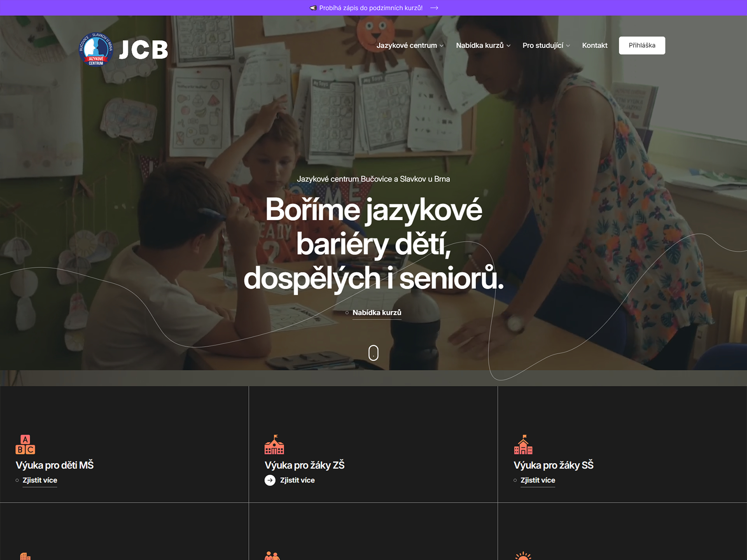Click the Přihláška button
Viewport: 747px width, 560px height.
pyautogui.click(x=642, y=45)
